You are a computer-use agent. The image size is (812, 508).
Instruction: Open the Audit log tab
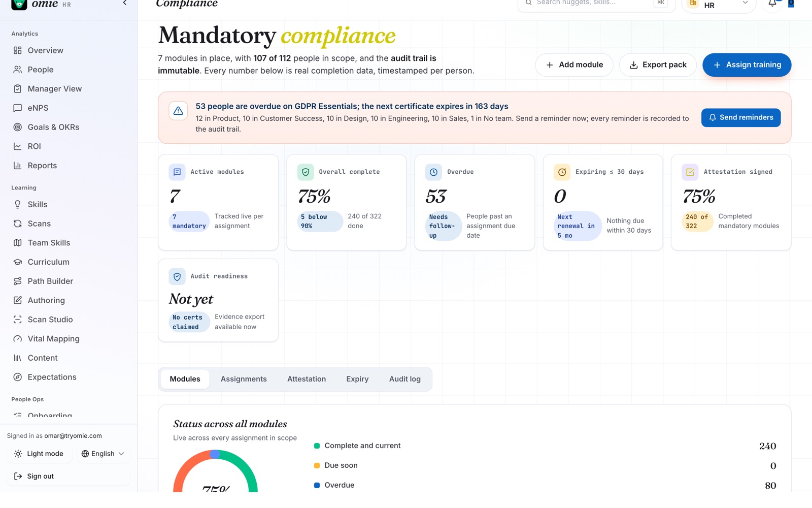(x=405, y=379)
